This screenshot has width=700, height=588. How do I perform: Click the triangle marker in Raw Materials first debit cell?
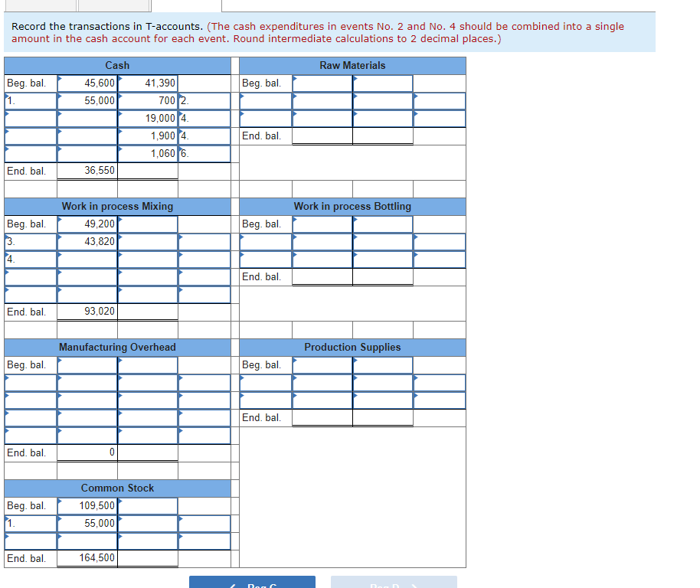[296, 80]
